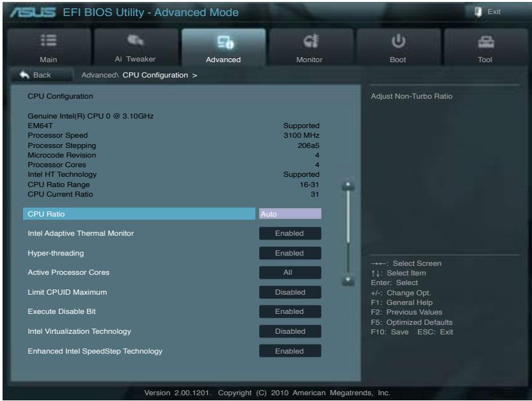This screenshot has width=532, height=401.
Task: Go to the Monitor tab
Action: [310, 47]
